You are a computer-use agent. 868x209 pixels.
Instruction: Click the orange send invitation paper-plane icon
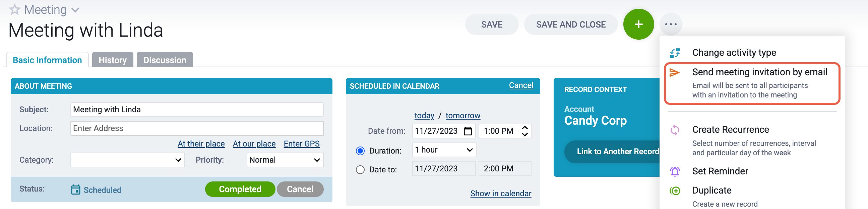coord(674,72)
